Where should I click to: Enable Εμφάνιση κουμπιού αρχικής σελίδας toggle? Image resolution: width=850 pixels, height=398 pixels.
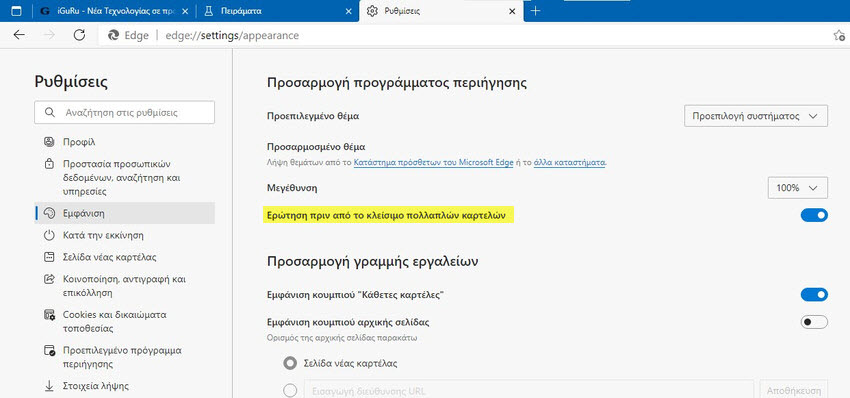coord(814,322)
